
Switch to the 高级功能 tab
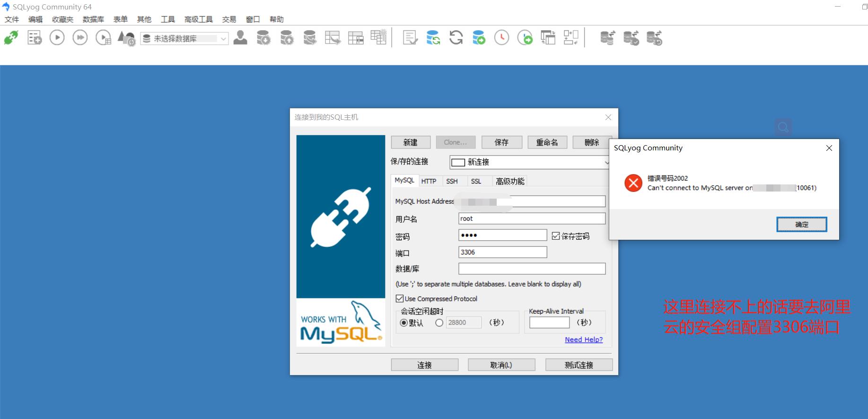510,181
